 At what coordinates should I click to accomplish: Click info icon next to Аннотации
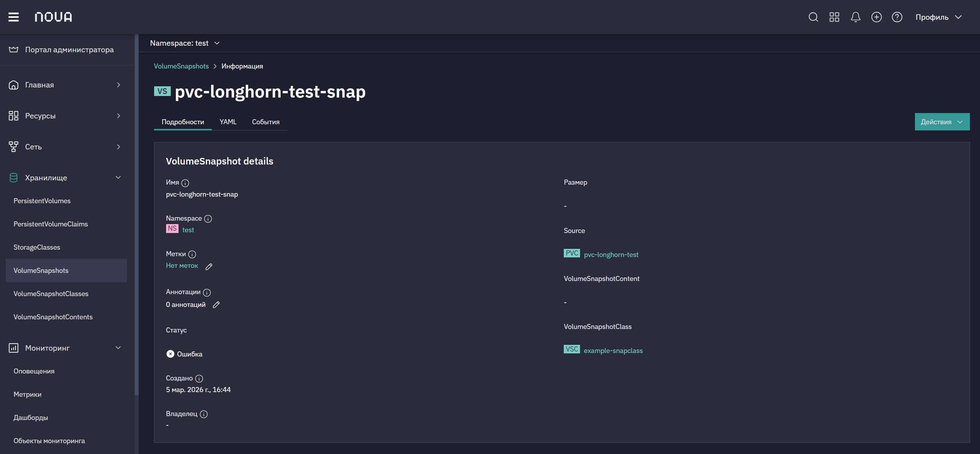(x=207, y=293)
